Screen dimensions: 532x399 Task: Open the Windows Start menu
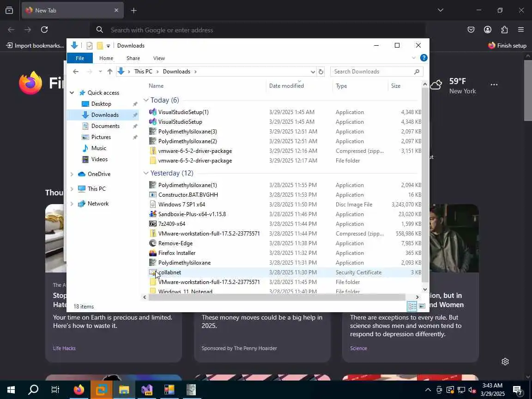coord(11,390)
